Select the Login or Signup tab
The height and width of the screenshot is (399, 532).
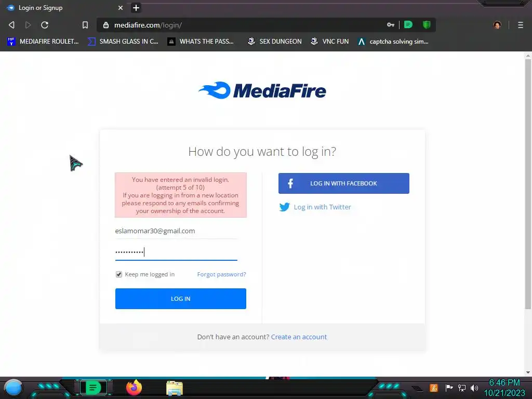click(64, 7)
